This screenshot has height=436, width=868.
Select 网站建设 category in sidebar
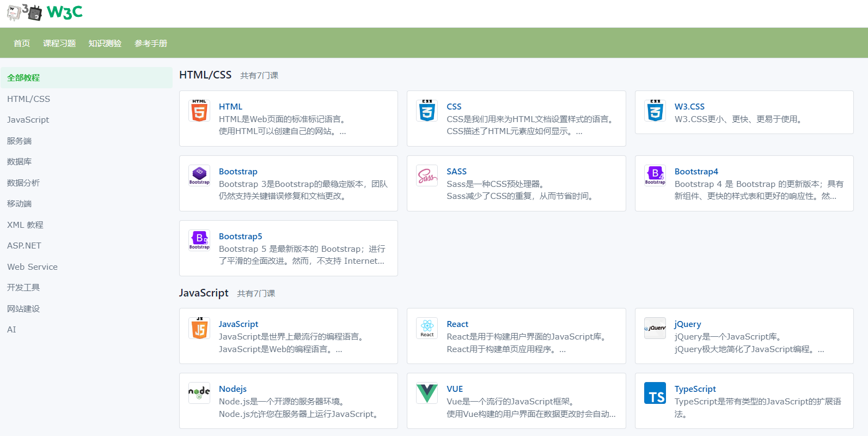point(87,309)
